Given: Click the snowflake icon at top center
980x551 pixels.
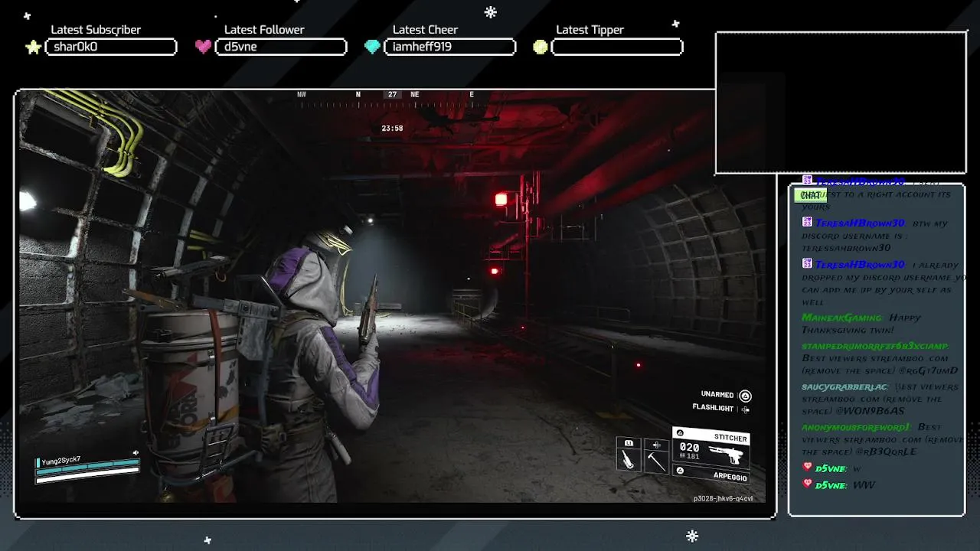Looking at the screenshot, I should pos(491,11).
